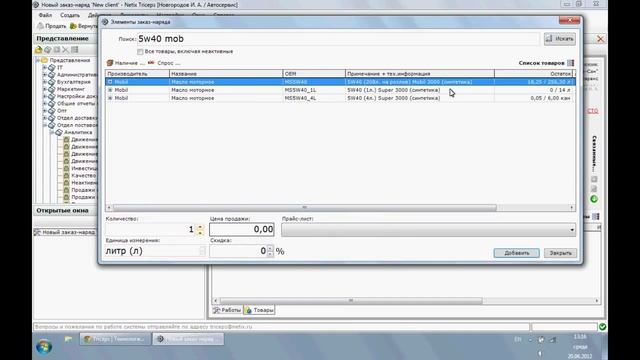The height and width of the screenshot is (360, 640).
Task: Expand the Mobil MS5W40_4L row
Action: coord(110,98)
